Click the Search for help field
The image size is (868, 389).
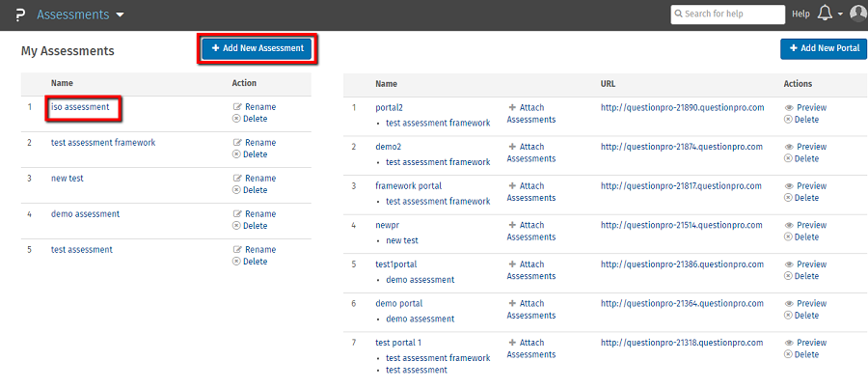[x=732, y=14]
